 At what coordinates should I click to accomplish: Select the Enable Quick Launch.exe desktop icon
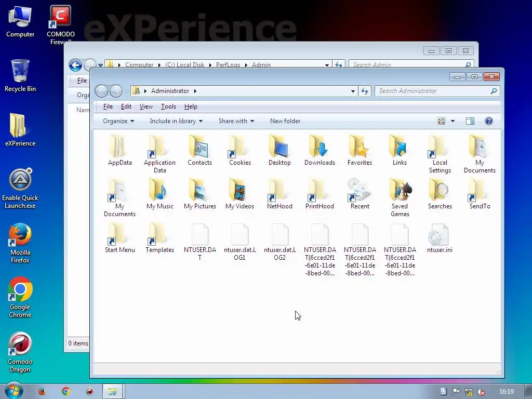[20, 188]
